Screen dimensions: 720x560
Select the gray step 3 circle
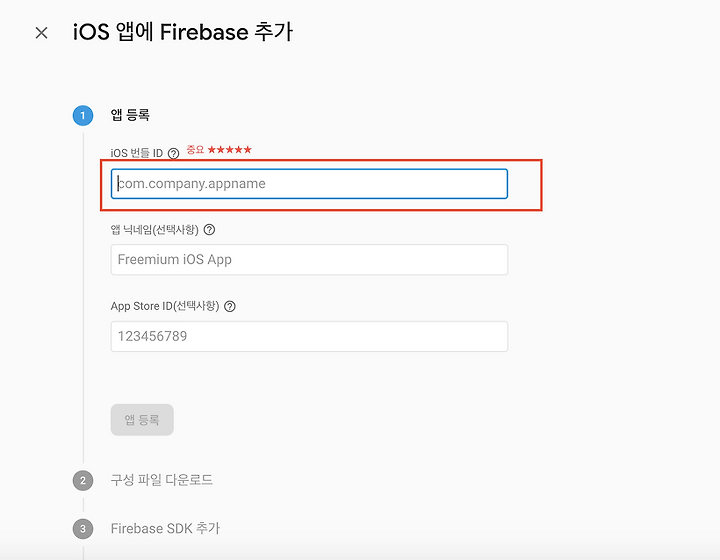83,528
